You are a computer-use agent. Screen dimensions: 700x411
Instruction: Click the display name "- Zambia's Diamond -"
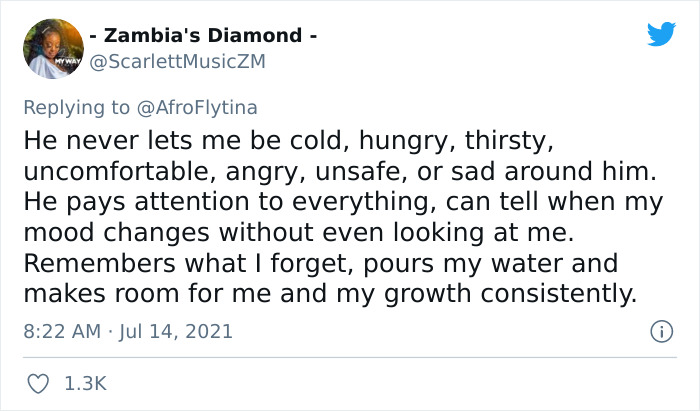(204, 35)
